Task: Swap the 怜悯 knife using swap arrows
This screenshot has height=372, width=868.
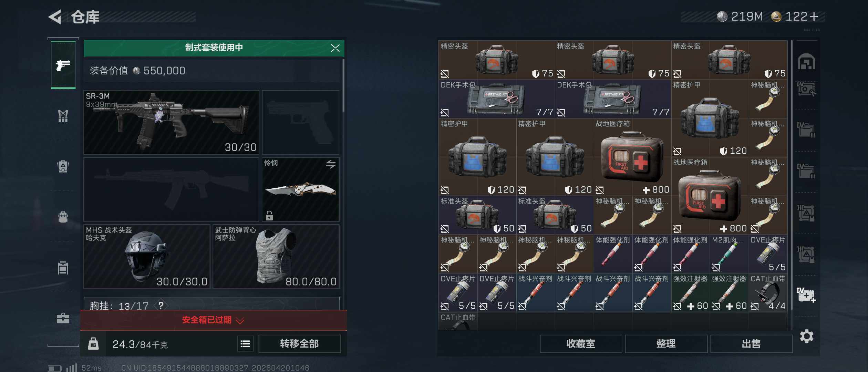Action: [331, 164]
